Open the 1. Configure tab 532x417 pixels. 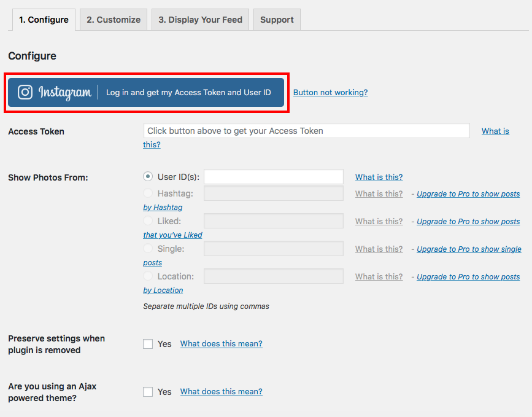(44, 20)
